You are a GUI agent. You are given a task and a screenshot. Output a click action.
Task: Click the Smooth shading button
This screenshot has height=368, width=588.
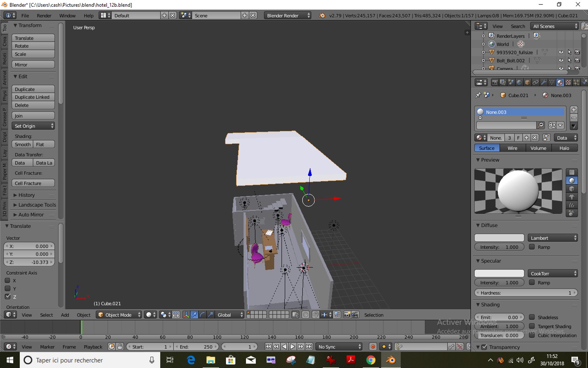click(x=22, y=144)
